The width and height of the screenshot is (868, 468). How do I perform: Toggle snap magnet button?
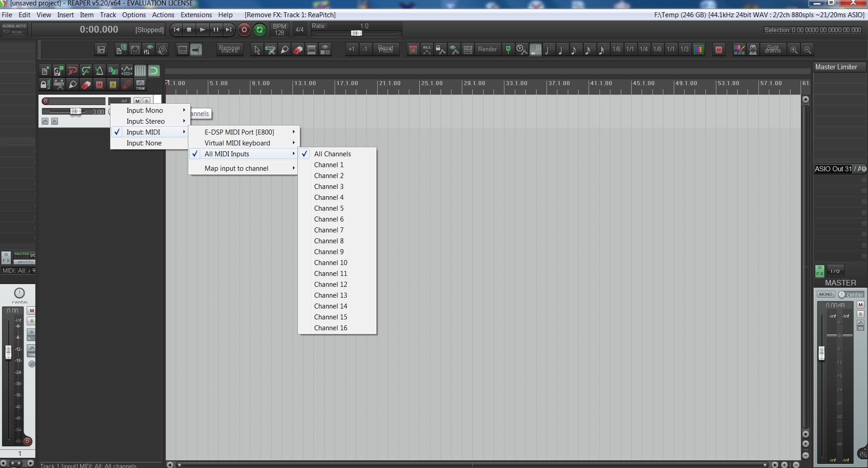[154, 71]
